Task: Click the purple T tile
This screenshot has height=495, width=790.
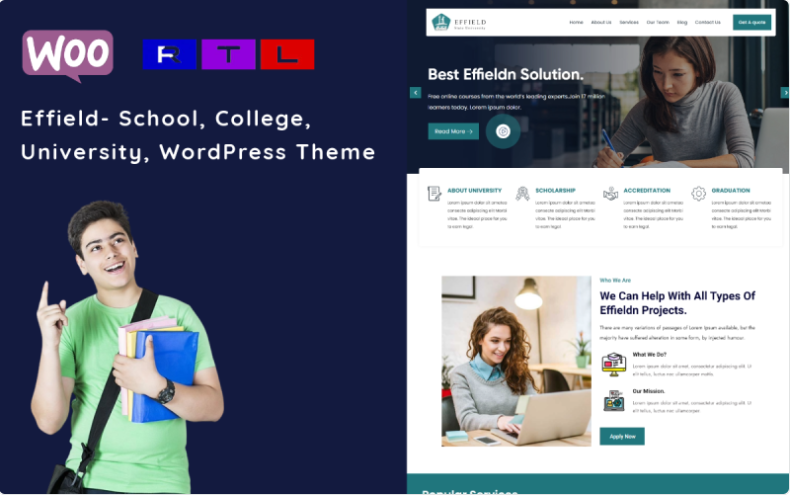Action: click(228, 54)
